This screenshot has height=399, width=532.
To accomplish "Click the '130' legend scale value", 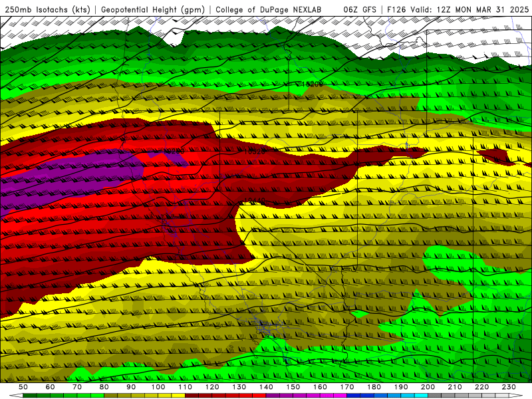I will click(239, 387).
